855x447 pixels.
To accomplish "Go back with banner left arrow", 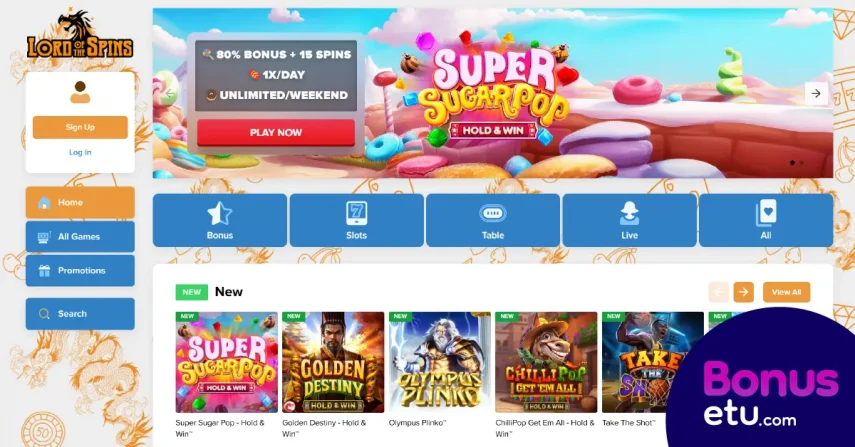I will [x=171, y=94].
